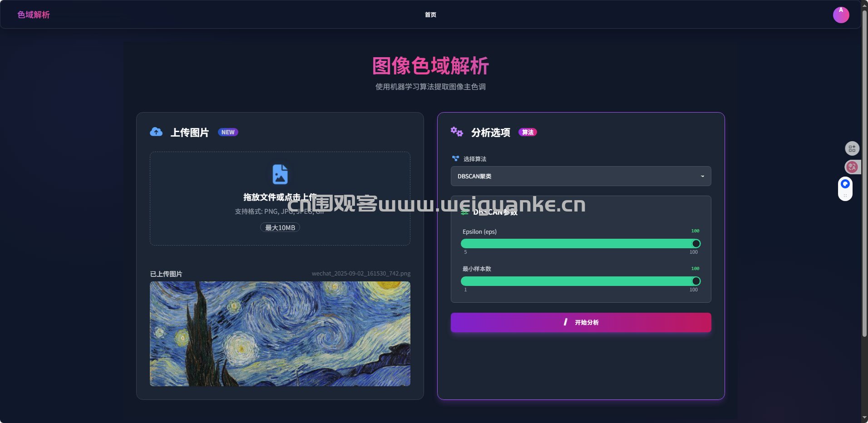Click the gears icon beside 分析选项
This screenshot has height=423, width=868.
click(457, 132)
